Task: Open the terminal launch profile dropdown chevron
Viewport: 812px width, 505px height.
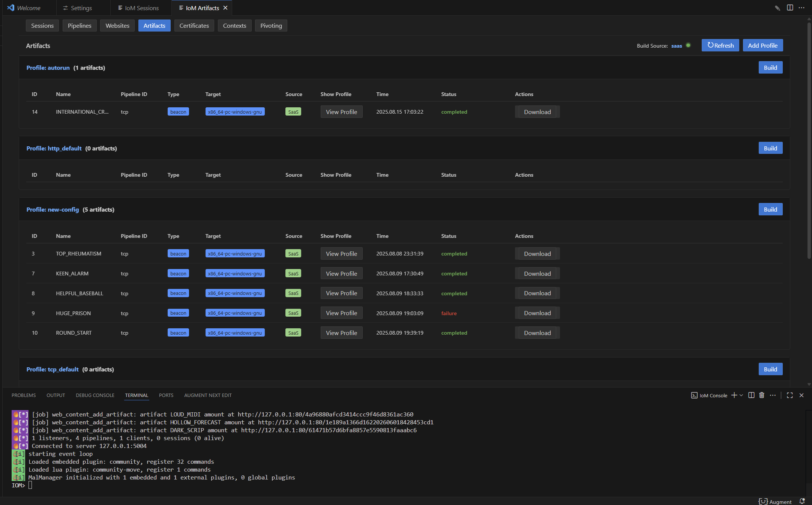Action: click(x=741, y=395)
